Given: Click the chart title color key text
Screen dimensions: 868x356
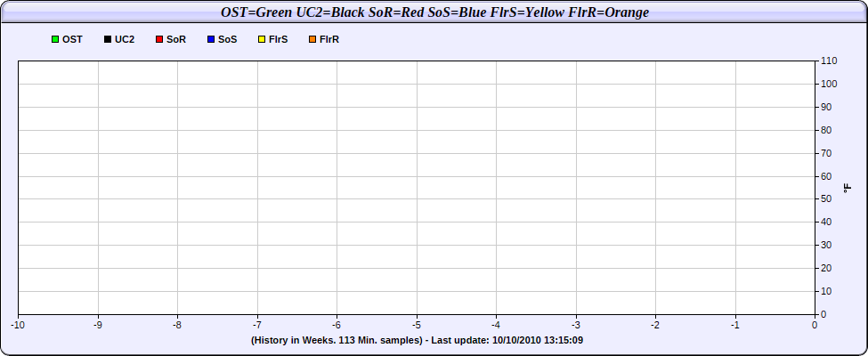Looking at the screenshot, I should click(434, 12).
